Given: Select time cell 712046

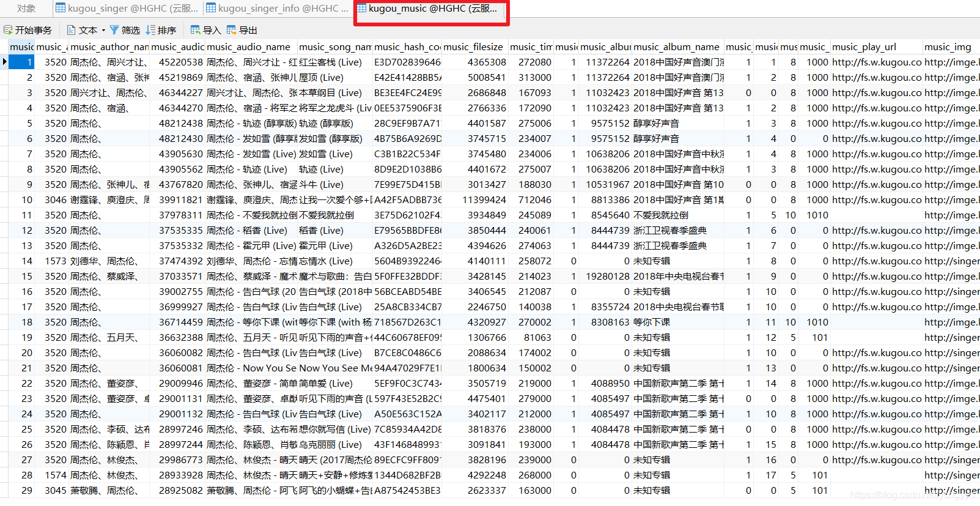Looking at the screenshot, I should 531,199.
